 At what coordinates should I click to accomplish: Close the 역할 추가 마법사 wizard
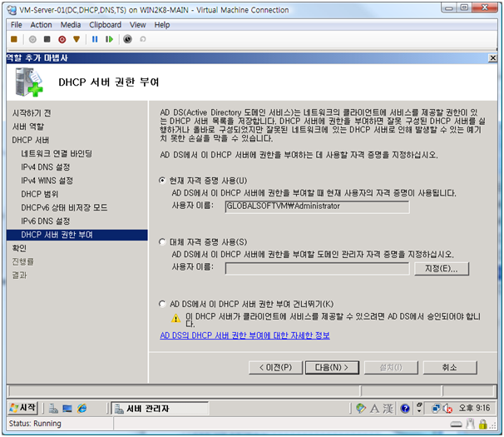492,58
